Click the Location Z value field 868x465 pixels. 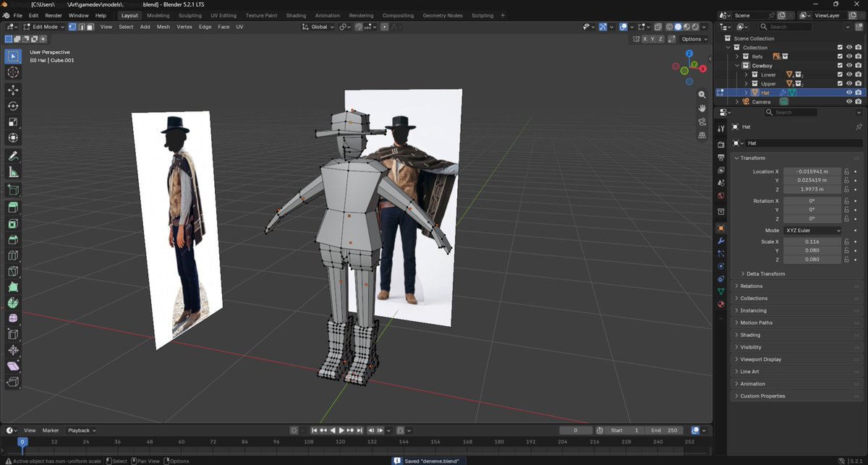pos(812,189)
